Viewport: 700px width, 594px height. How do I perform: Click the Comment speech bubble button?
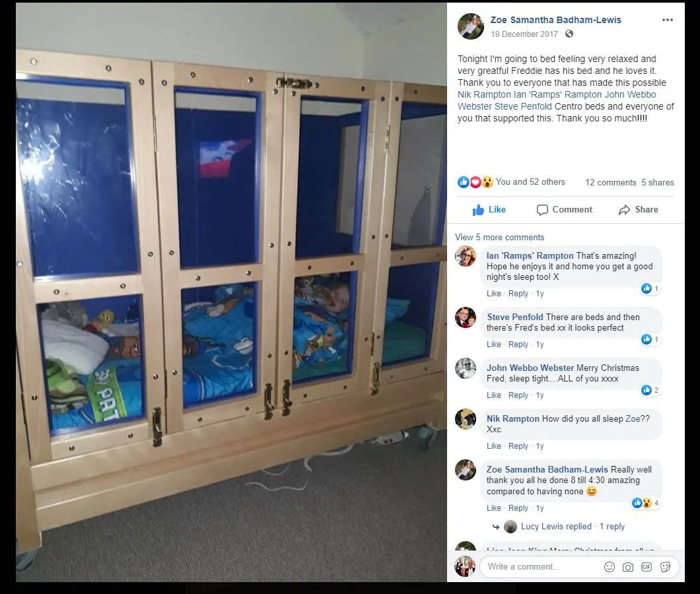(564, 210)
